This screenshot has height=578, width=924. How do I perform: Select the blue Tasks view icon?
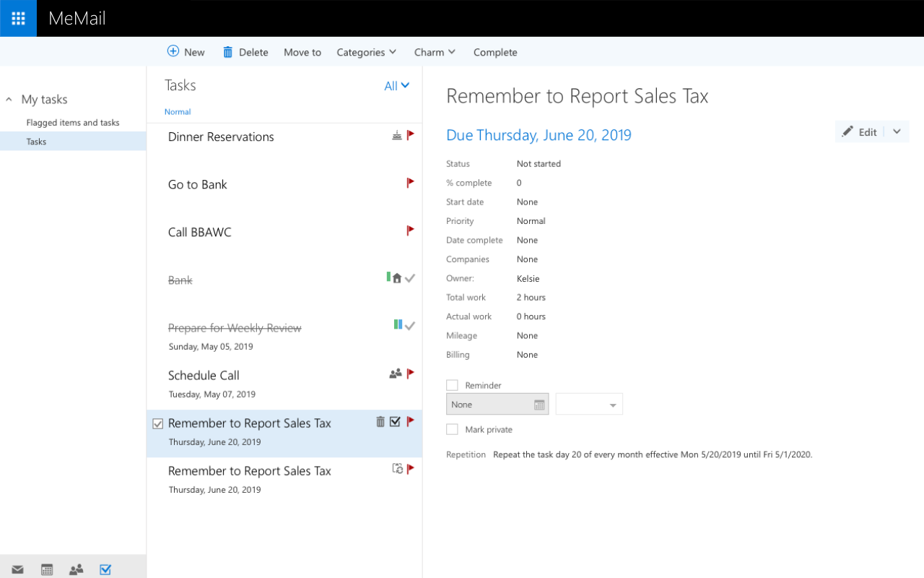(x=105, y=569)
